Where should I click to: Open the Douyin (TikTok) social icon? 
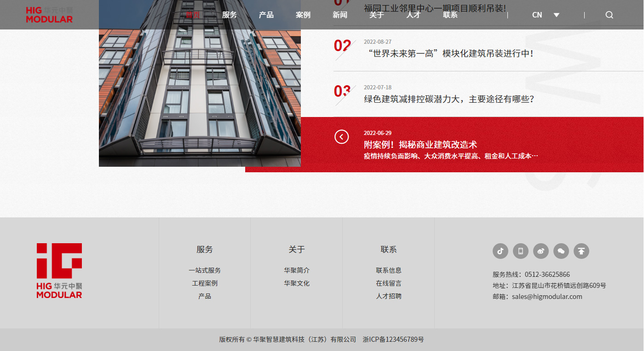coord(500,251)
